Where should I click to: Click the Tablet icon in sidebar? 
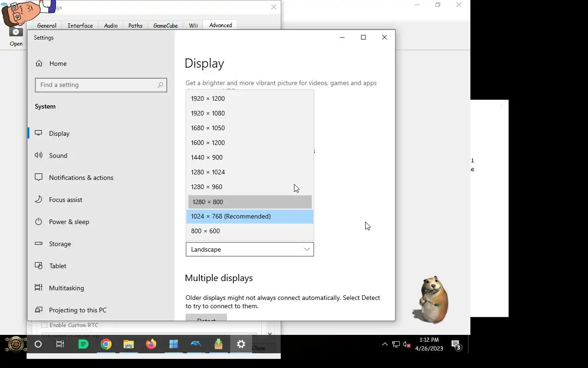click(x=39, y=266)
